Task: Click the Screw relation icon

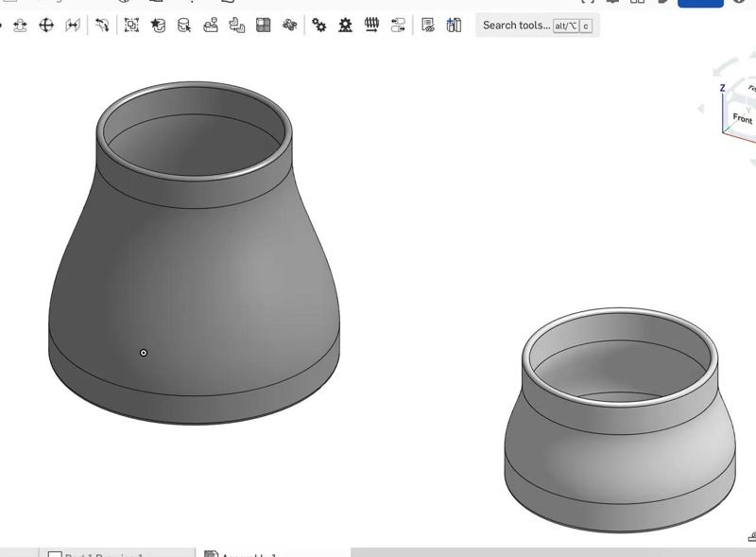Action: coord(372,26)
